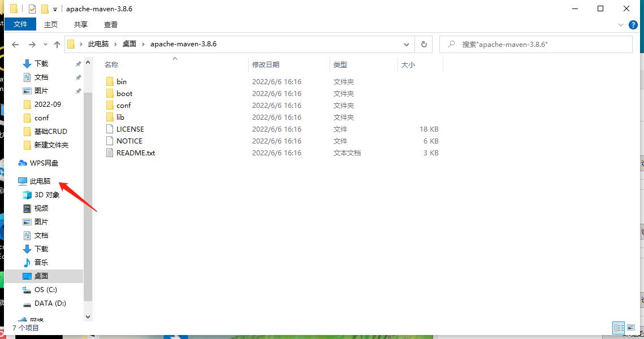Select 此电脑 in navigation pane
Screen dimensions: 644x339
[40, 181]
